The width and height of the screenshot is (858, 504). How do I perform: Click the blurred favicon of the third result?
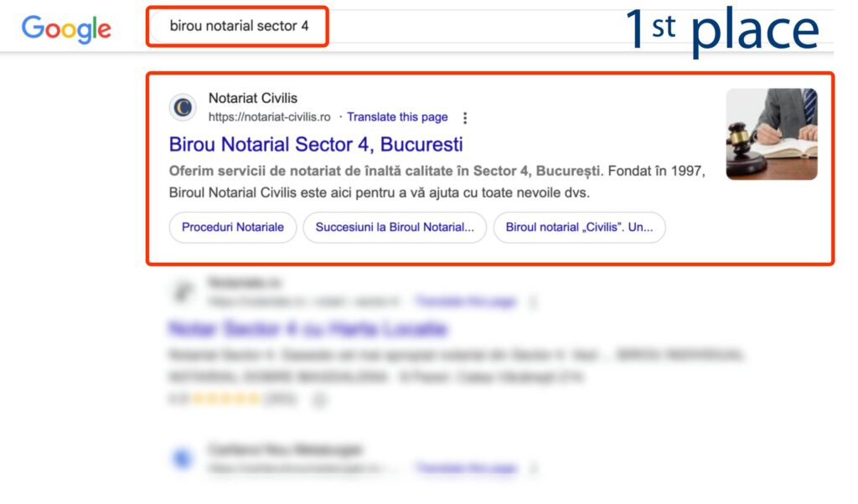tap(183, 457)
